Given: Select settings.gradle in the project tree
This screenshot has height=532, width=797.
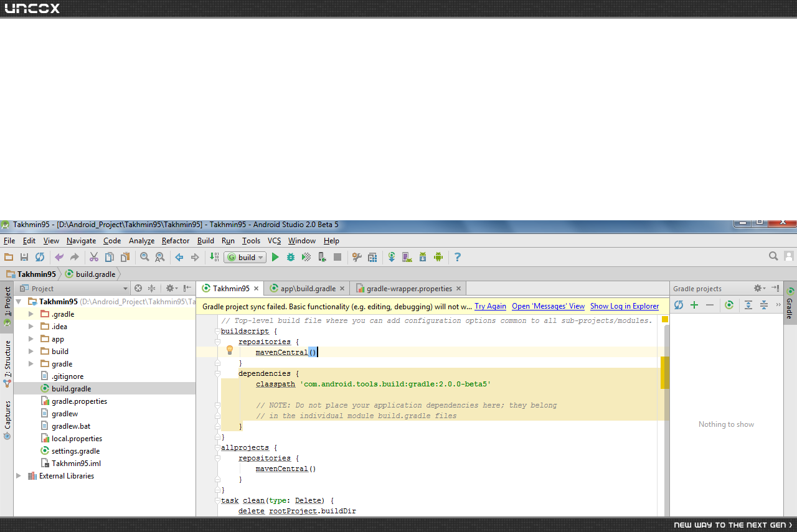Looking at the screenshot, I should (75, 451).
